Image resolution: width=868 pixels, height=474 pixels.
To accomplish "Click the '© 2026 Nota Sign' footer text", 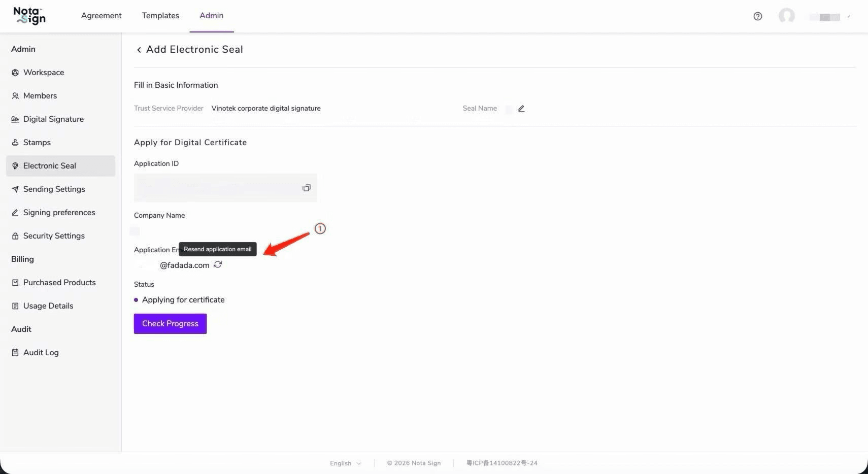I will pyautogui.click(x=414, y=463).
